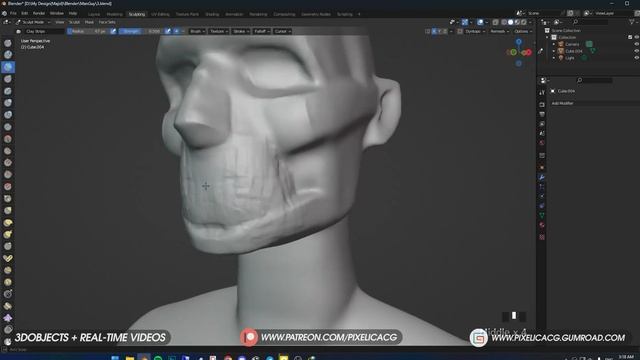Select the highlighted Clay Strips brush

[8, 67]
